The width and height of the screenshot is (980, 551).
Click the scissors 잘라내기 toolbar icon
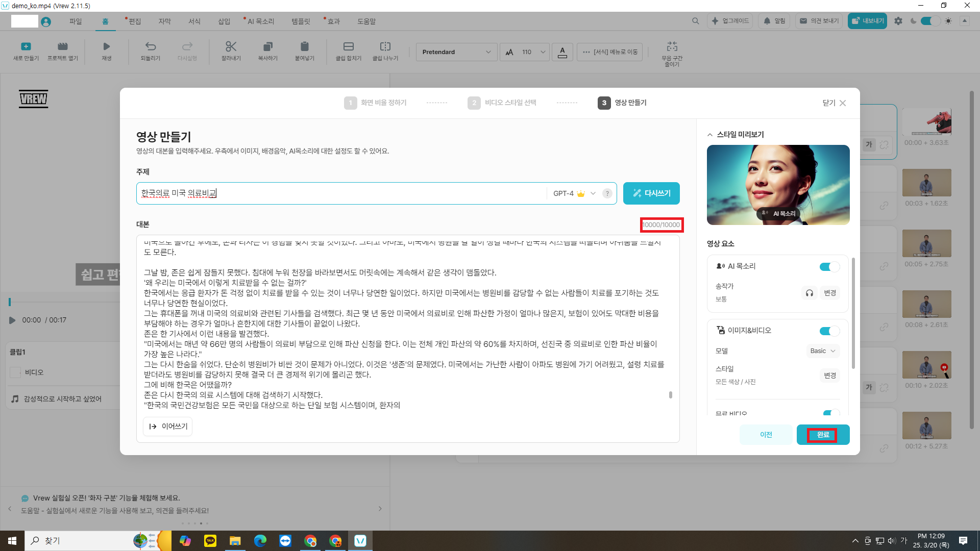231,47
